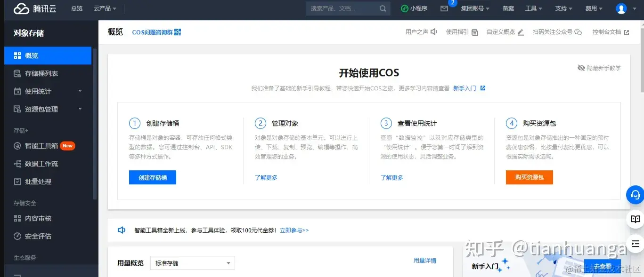Image resolution: width=644 pixels, height=277 pixels.
Task: Expand the 资源包管理 sidebar chevron
Action: (x=80, y=109)
